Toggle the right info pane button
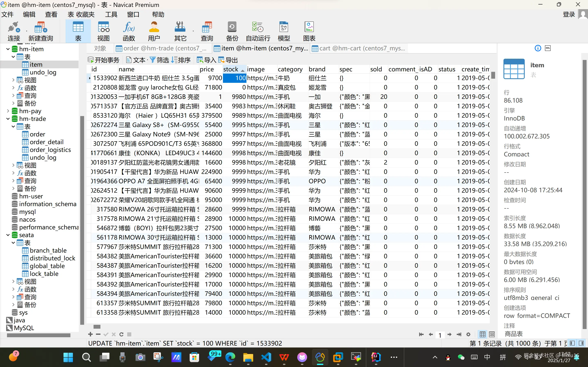Image resolution: width=588 pixels, height=367 pixels. 581,343
